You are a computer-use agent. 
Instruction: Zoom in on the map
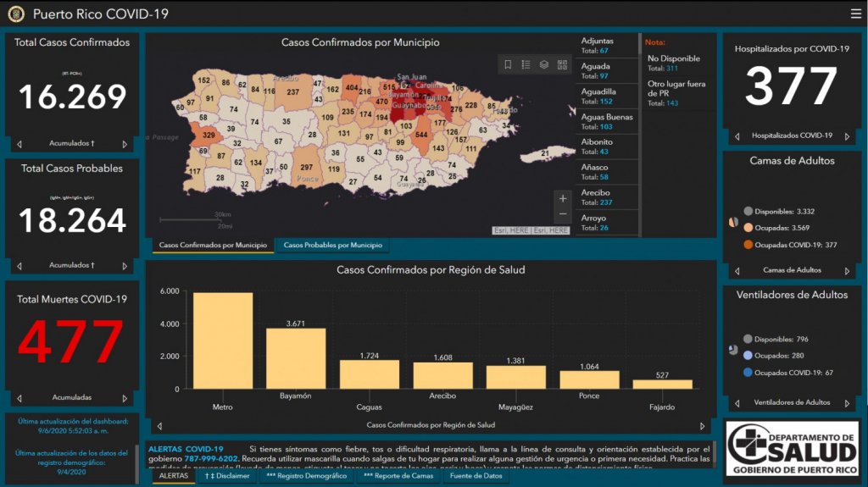click(x=561, y=198)
